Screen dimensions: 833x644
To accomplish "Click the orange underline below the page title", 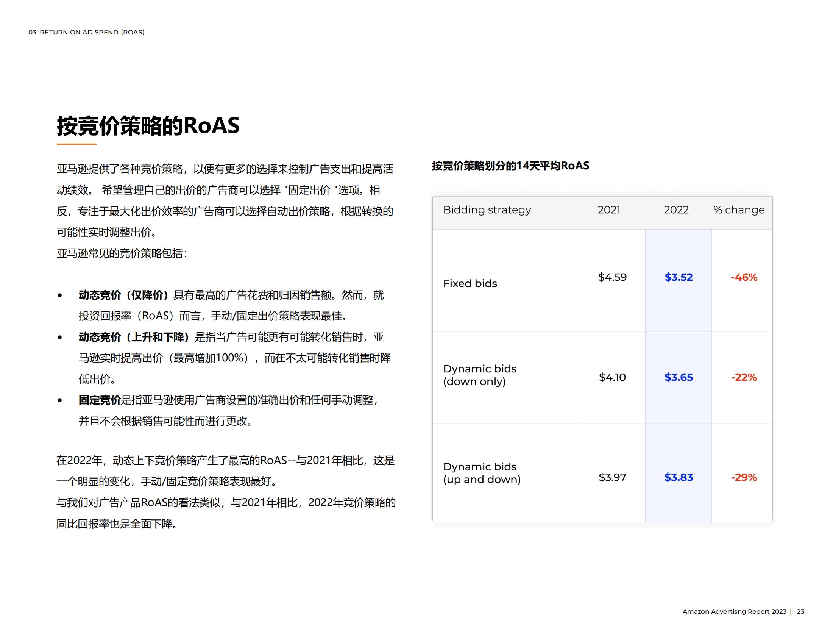I will click(76, 144).
